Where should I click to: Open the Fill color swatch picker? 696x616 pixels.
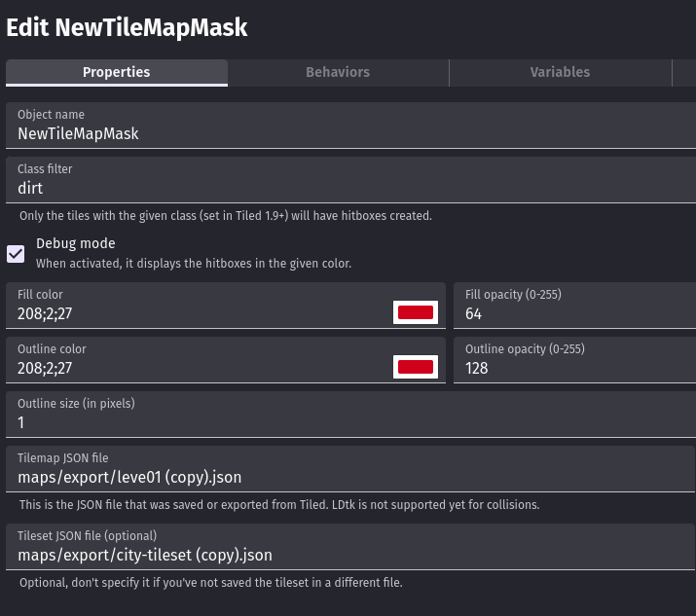point(415,312)
